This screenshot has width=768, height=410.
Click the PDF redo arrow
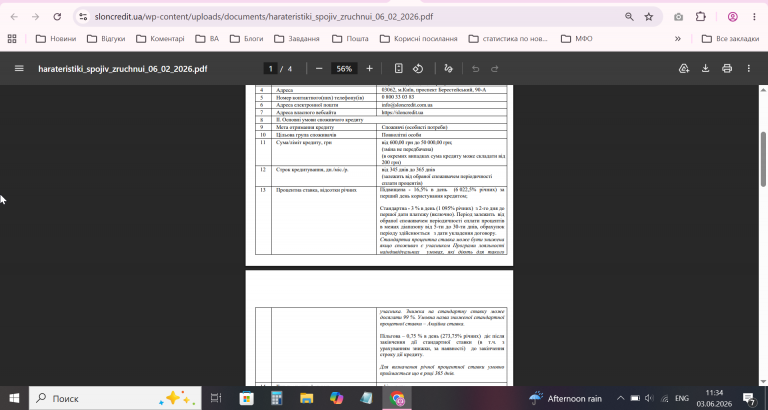click(x=495, y=69)
